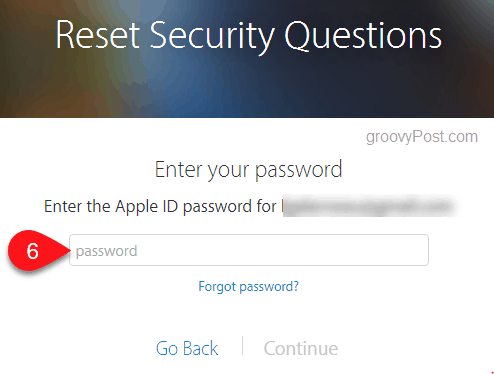Screen dimensions: 494x374
Task: Click the Go Back link
Action: [x=187, y=349]
